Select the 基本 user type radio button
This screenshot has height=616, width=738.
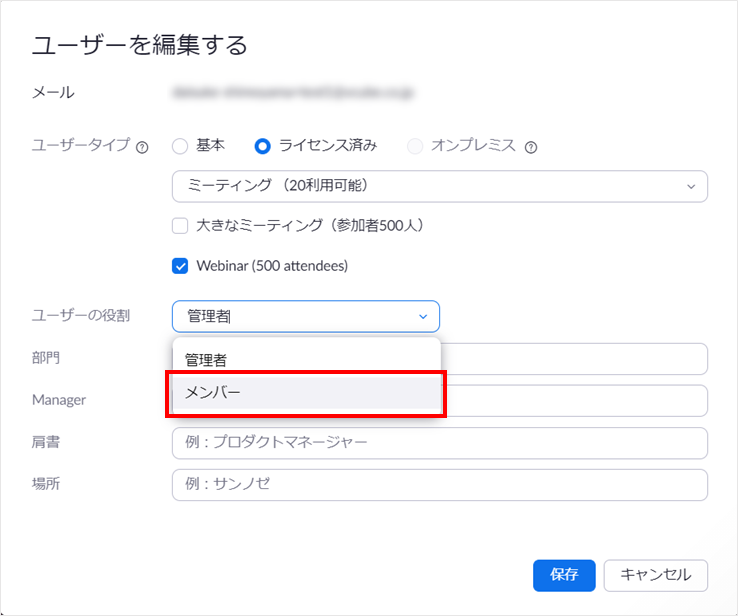pos(180,146)
